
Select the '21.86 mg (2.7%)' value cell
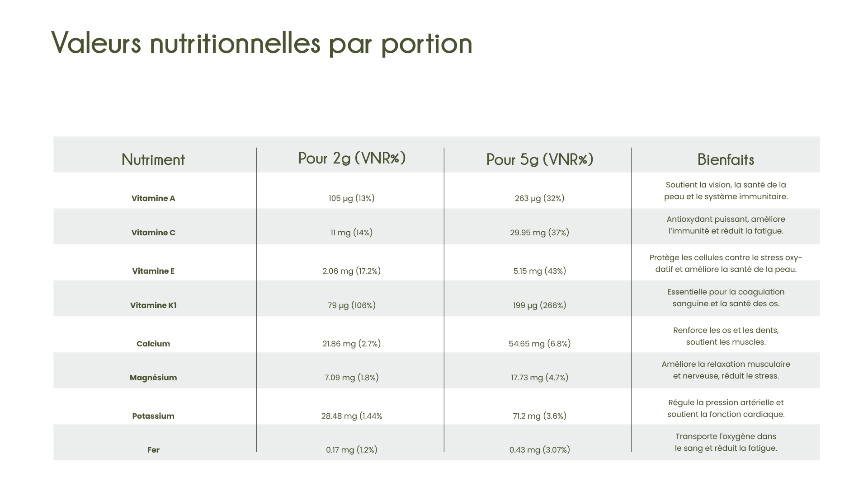351,344
